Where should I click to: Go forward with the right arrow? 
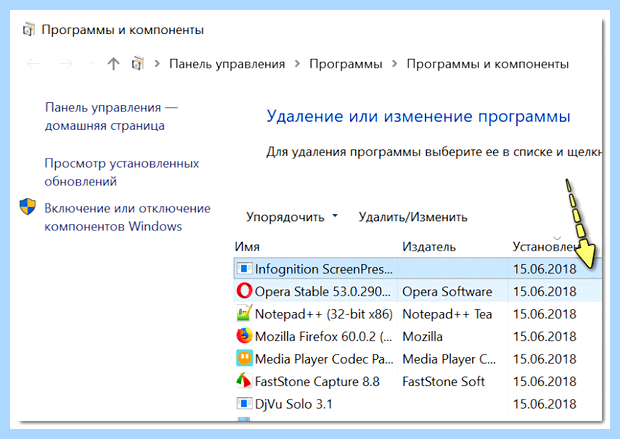[x=66, y=64]
